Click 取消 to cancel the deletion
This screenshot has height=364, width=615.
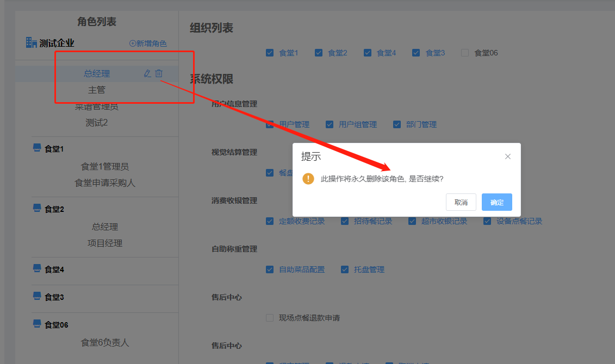(x=461, y=202)
